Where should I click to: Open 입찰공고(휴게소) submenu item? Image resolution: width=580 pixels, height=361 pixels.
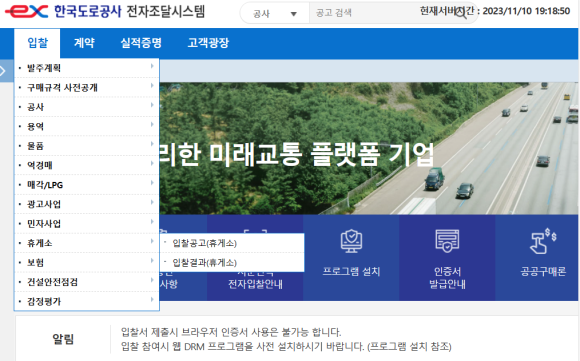[x=232, y=243]
